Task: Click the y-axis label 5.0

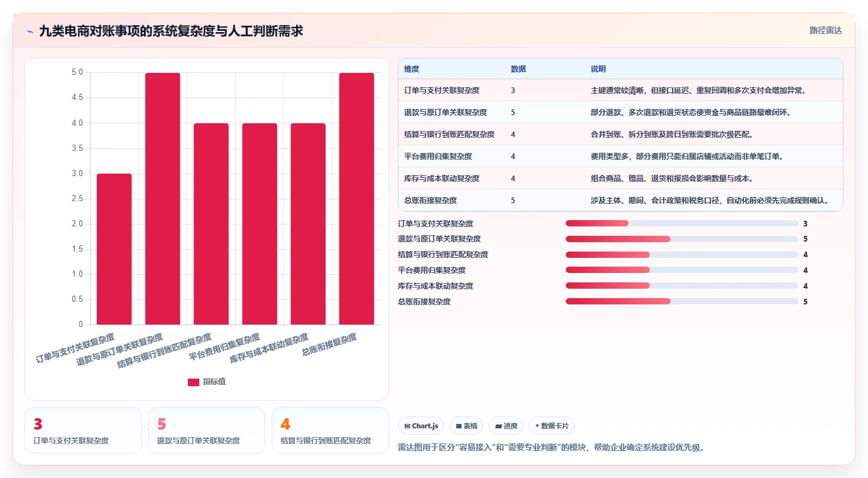Action: [77, 73]
